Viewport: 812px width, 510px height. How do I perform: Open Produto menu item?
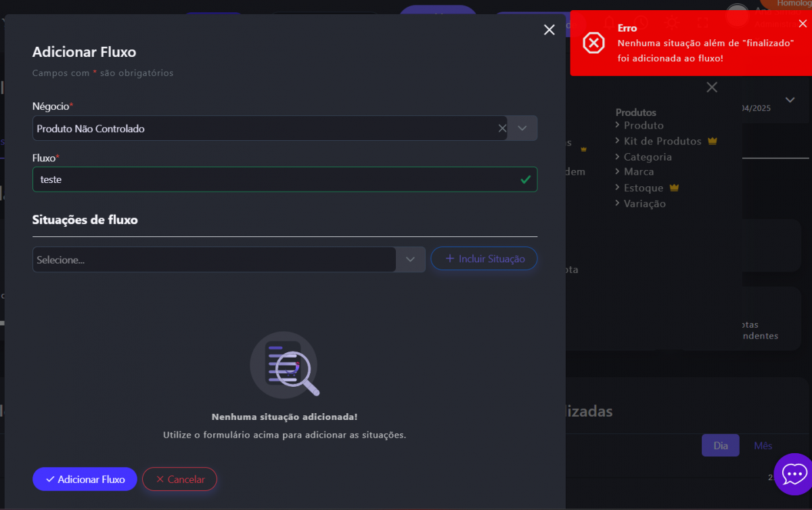coord(643,125)
